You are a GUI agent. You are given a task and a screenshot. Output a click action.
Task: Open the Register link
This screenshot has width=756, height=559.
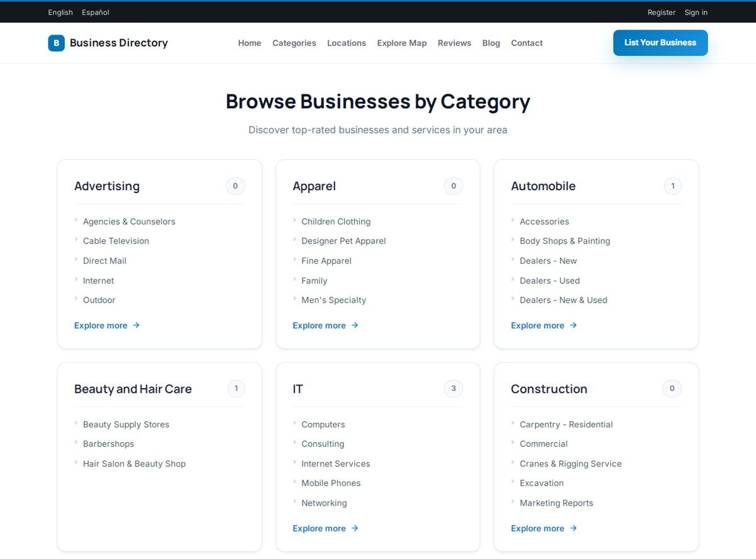point(661,12)
